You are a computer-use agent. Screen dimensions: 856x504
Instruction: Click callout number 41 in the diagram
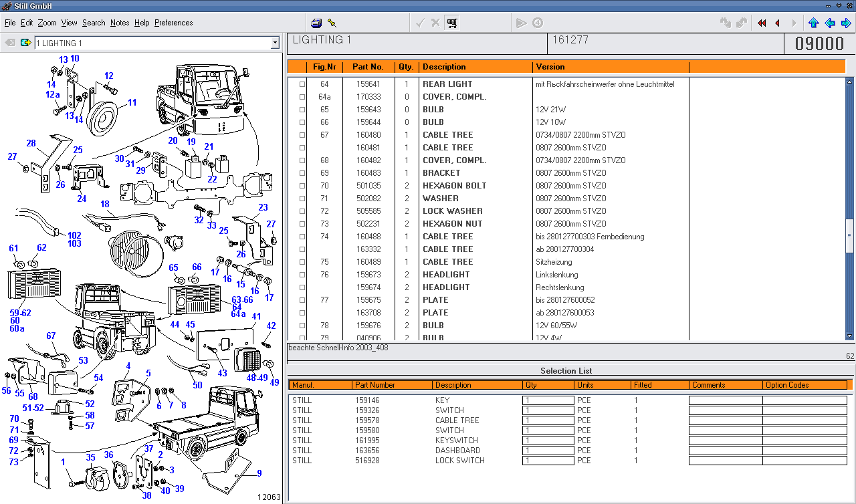[x=256, y=316]
